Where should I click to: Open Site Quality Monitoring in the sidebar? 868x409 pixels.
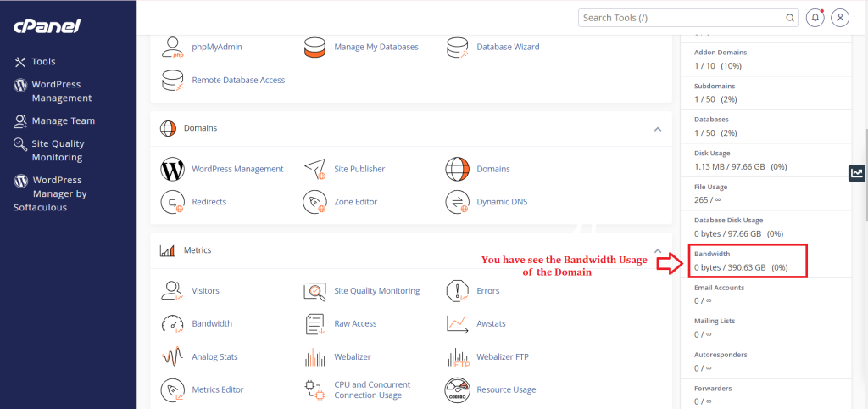58,150
